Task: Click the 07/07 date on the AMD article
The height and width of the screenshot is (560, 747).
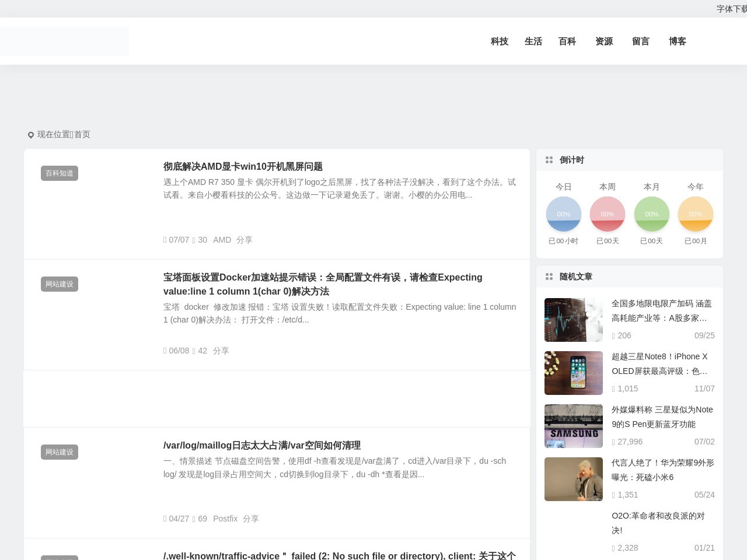Action: [x=179, y=240]
